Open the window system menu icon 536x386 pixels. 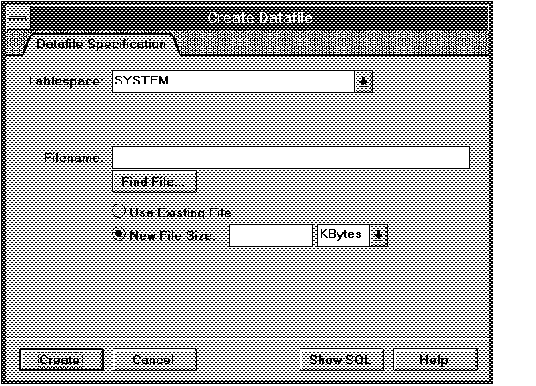tap(18, 17)
